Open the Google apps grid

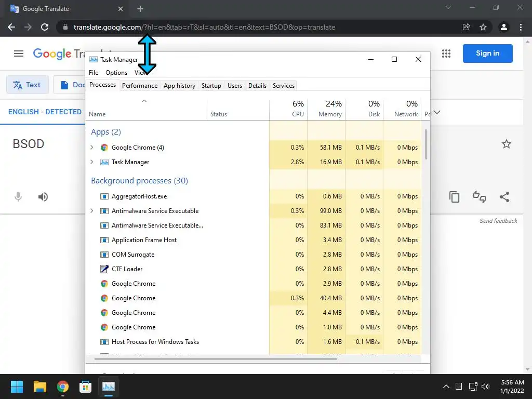click(446, 54)
